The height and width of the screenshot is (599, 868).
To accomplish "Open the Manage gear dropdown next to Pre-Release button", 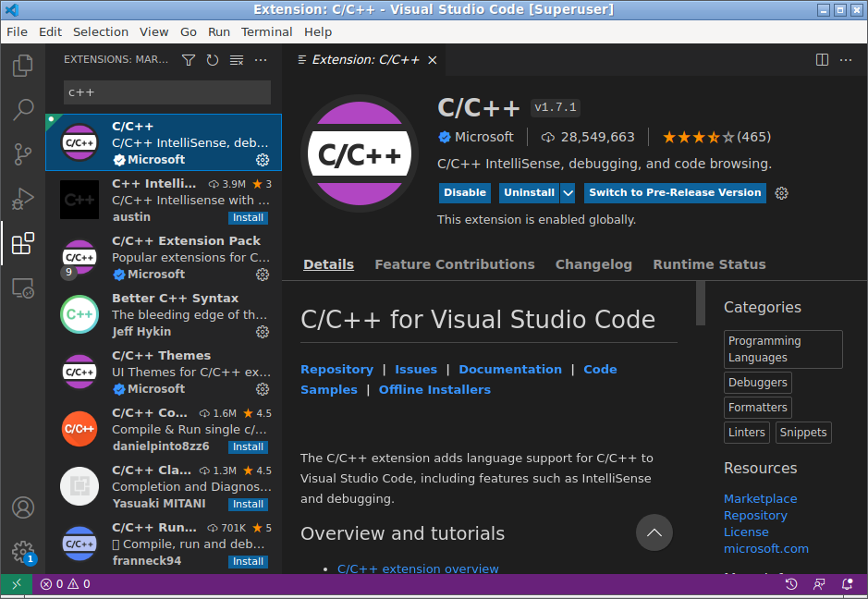I will [781, 193].
